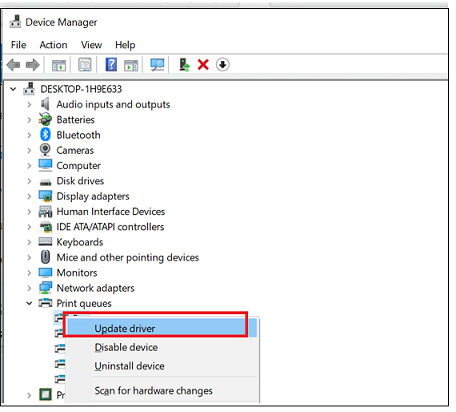Select the Computer category label
This screenshot has width=456, height=412.
point(78,166)
